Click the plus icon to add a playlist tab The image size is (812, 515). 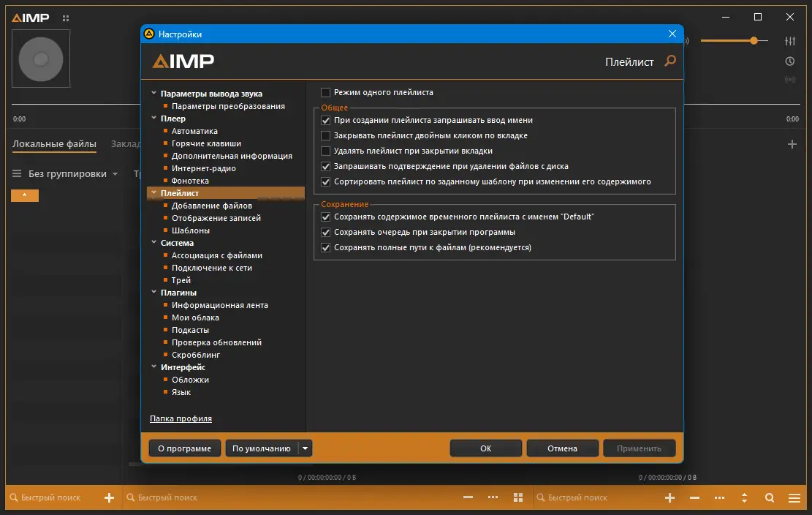coord(792,144)
